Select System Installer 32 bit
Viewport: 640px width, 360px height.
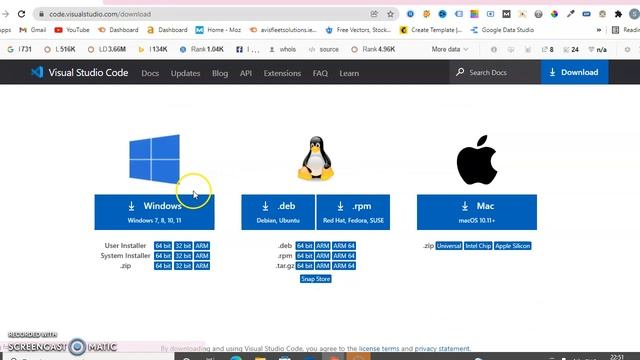pyautogui.click(x=183, y=256)
